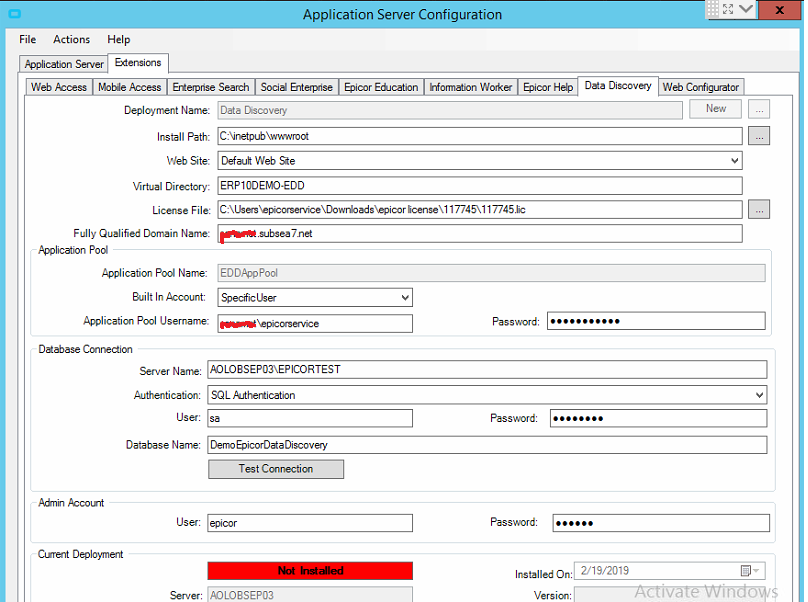The image size is (808, 602).
Task: Click the License File path field
Action: (x=480, y=209)
